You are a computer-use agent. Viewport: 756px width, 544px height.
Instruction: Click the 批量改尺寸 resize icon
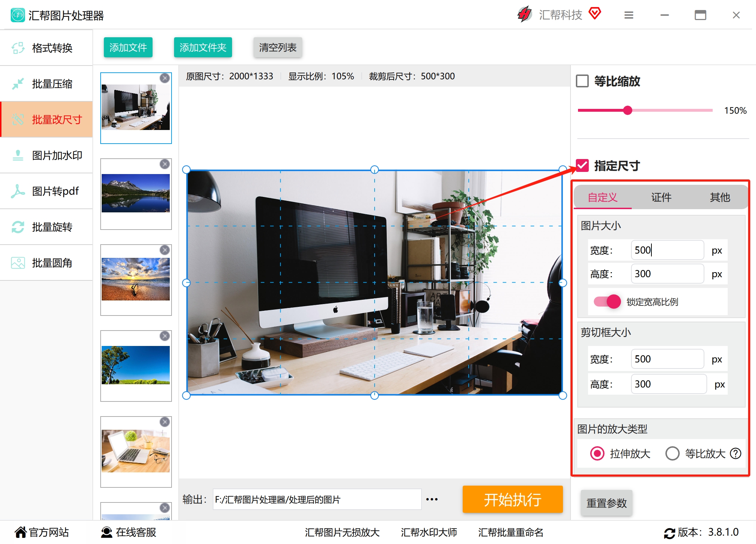pos(18,120)
